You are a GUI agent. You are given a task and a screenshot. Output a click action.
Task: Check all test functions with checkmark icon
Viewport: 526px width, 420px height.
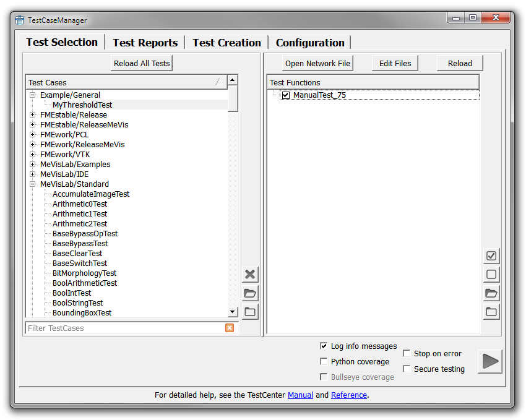tap(491, 256)
